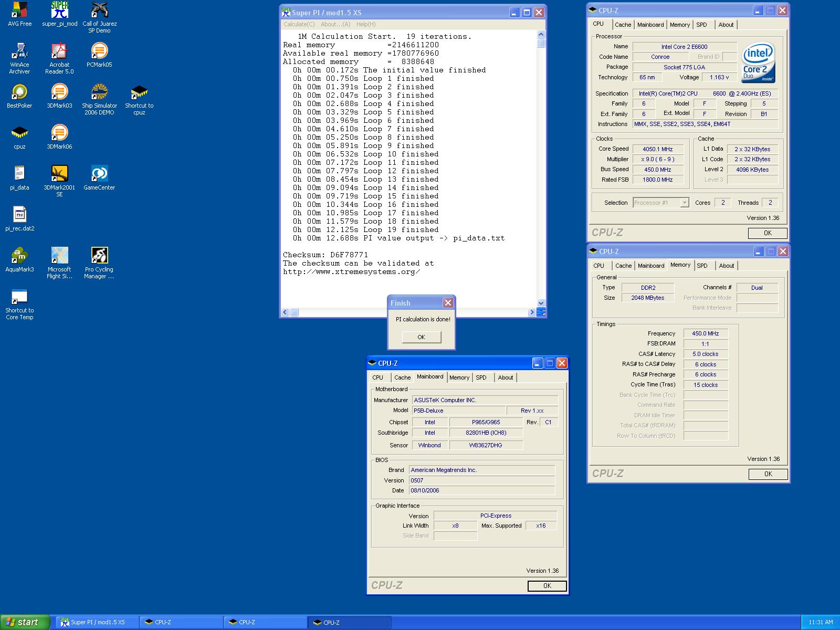Launch Pro Cycling Manager icon

pyautogui.click(x=99, y=264)
